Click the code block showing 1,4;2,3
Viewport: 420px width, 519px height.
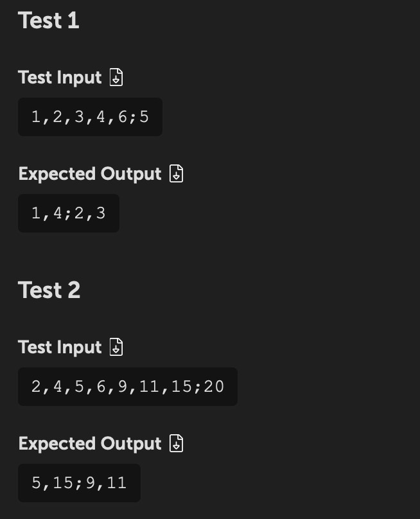click(x=68, y=213)
